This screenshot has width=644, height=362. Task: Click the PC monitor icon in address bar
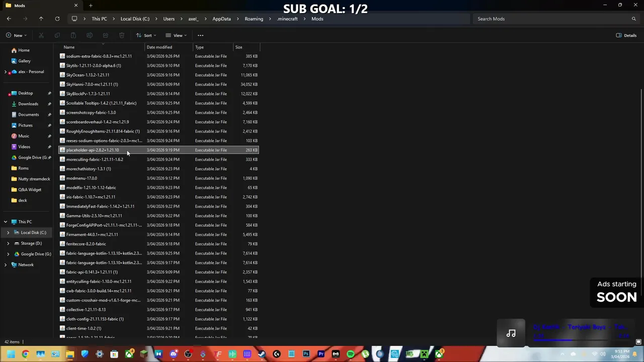pos(74,19)
